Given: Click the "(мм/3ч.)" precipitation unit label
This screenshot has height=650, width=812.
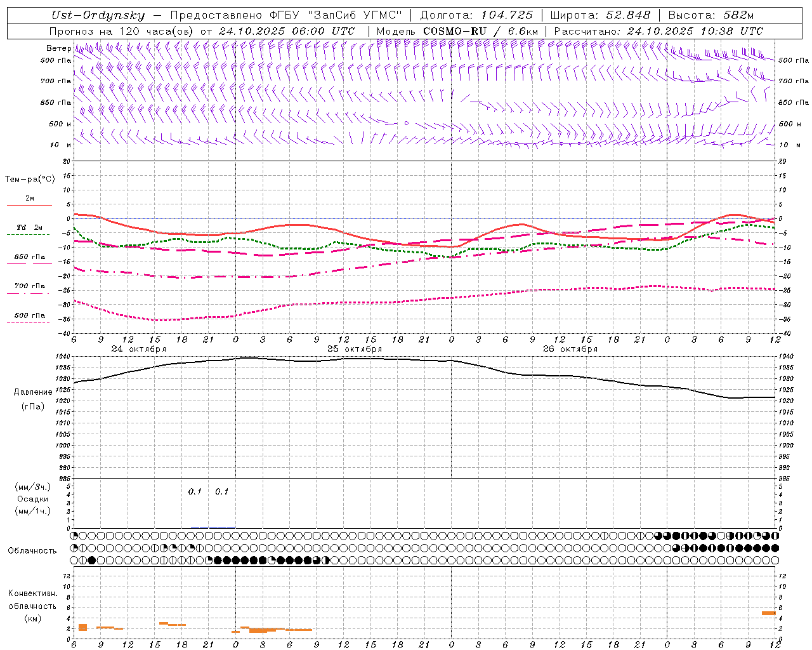Looking at the screenshot, I should tap(33, 487).
